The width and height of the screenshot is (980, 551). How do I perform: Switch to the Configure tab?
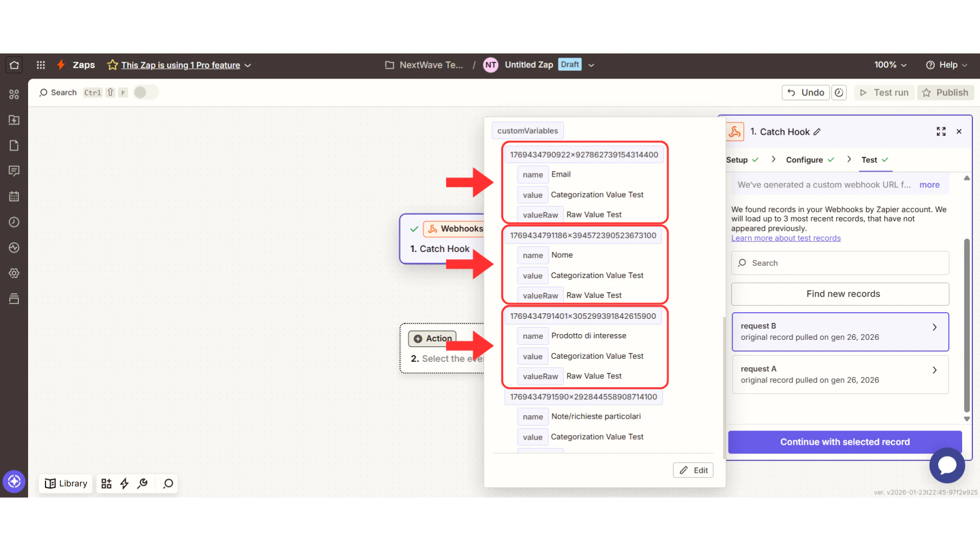(x=805, y=160)
